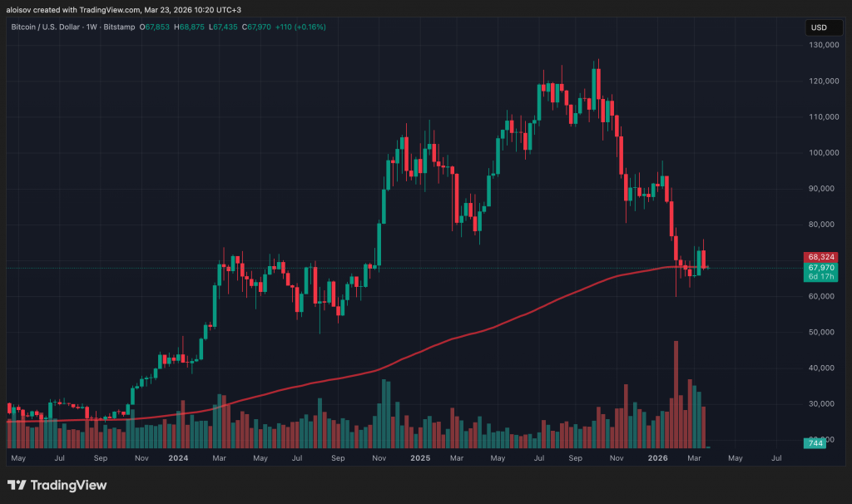This screenshot has height=504, width=852.
Task: Click the Jul label at the right of the time axis
Action: click(776, 457)
